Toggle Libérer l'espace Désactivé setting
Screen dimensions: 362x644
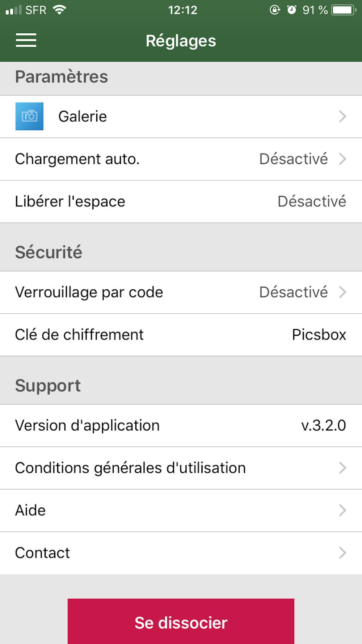click(x=312, y=201)
